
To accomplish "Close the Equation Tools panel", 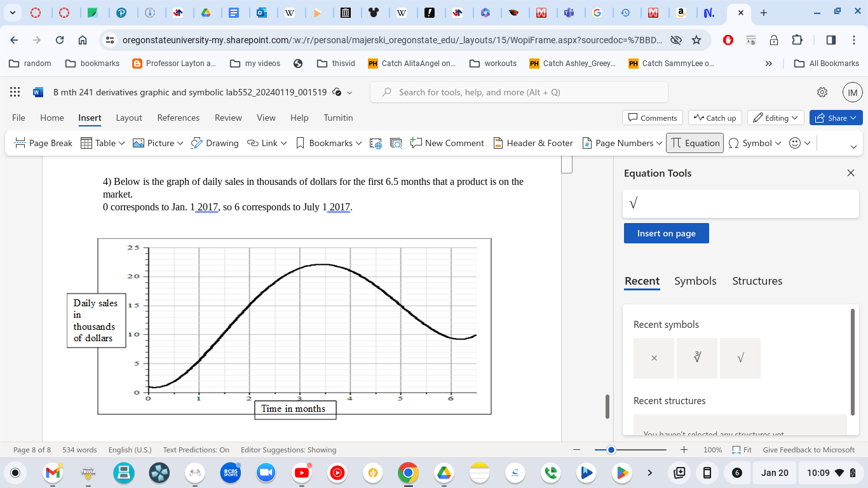I will point(851,173).
